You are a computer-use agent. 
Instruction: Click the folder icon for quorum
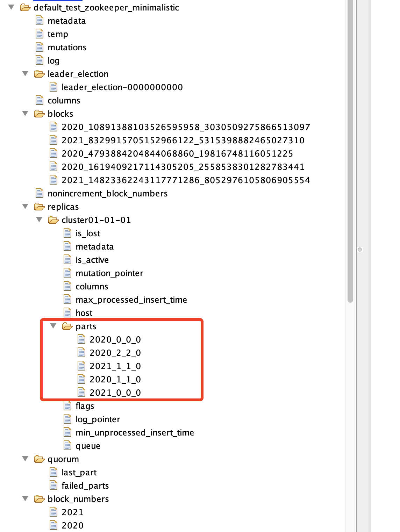40,459
